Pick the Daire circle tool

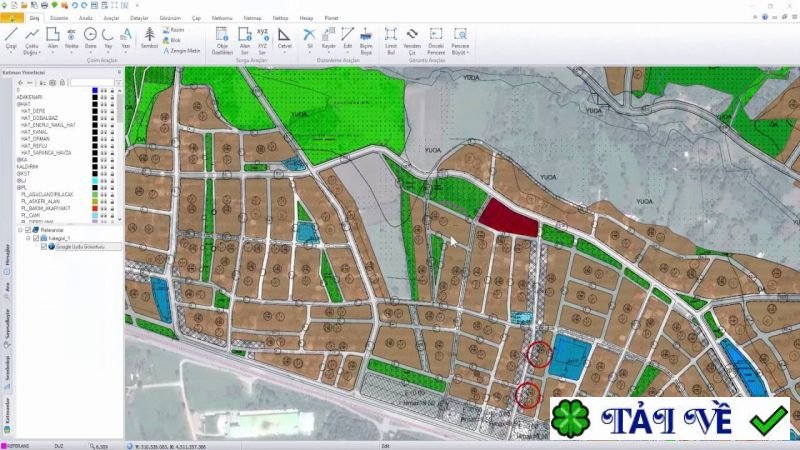coord(90,40)
